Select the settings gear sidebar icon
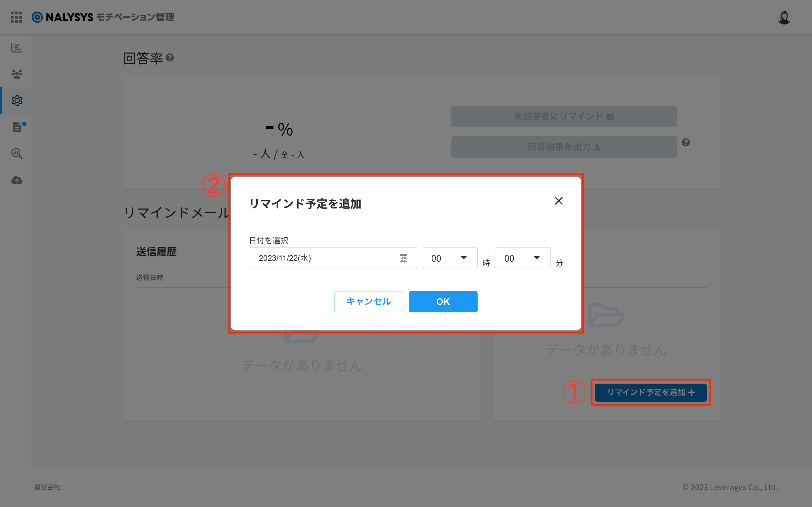 [x=17, y=101]
